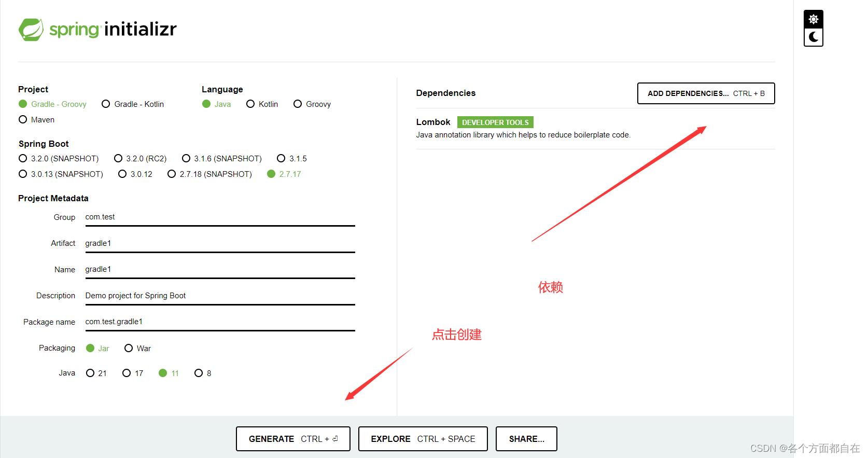Click the DEVELOPER TOOLS tag
This screenshot has width=868, height=458.
[x=495, y=122]
